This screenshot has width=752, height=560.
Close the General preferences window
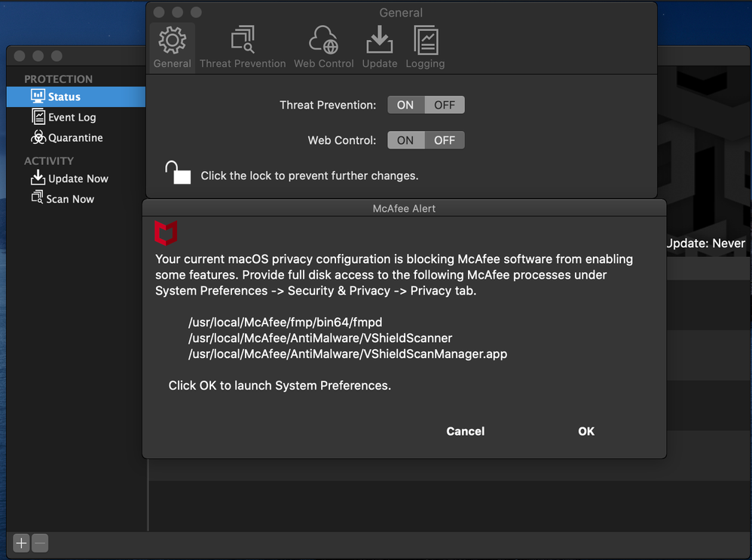point(159,12)
